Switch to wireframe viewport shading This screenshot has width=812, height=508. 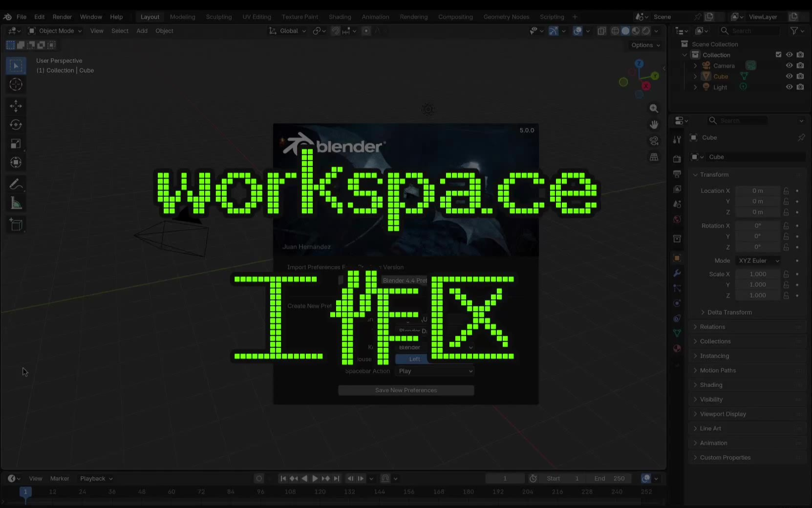(615, 31)
